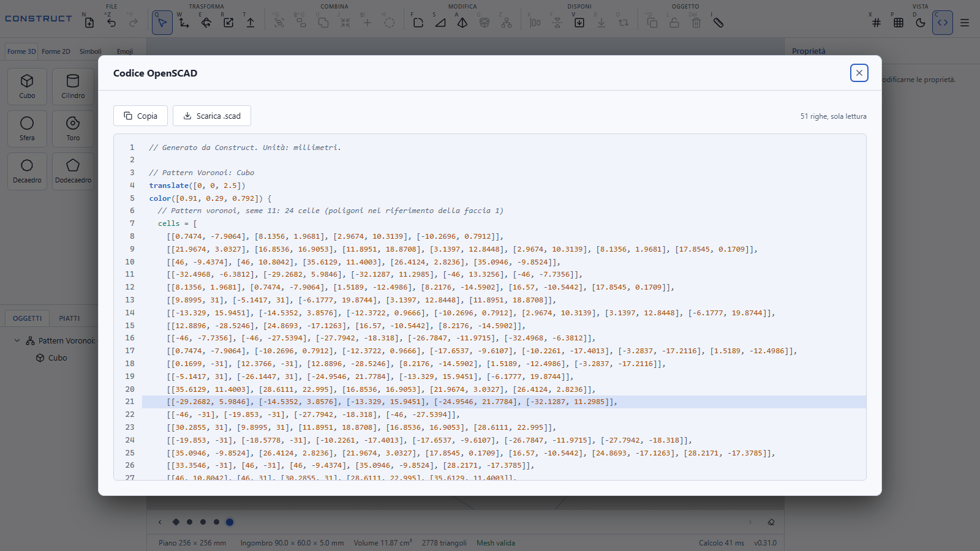Switch to the Emoji tab
The height and width of the screenshot is (551, 980).
[x=125, y=51]
